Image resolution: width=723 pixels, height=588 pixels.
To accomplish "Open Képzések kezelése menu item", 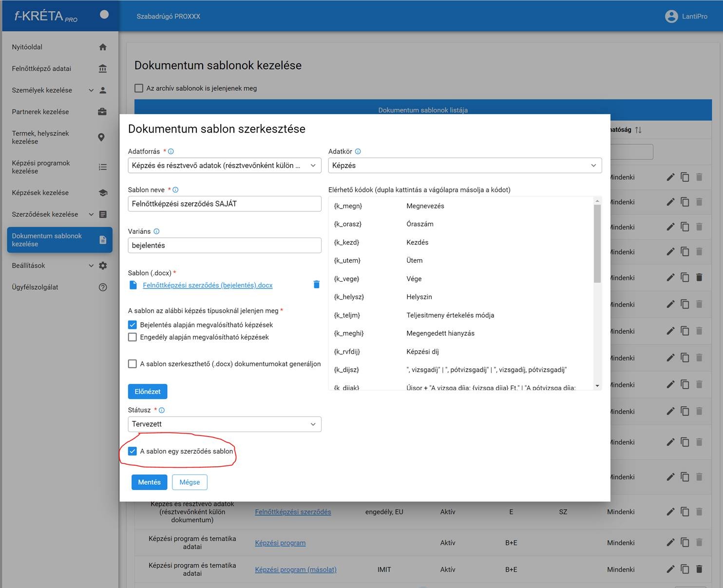I will (x=60, y=193).
